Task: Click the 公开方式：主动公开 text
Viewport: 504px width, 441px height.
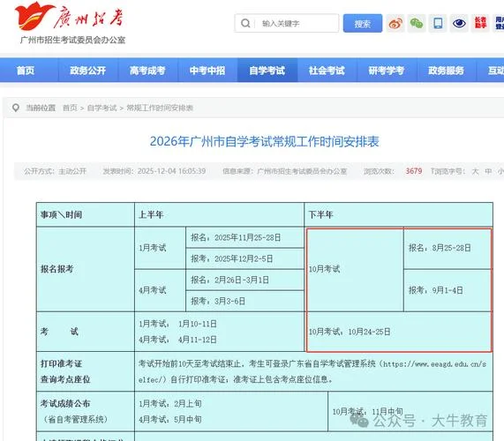Action: coord(56,171)
